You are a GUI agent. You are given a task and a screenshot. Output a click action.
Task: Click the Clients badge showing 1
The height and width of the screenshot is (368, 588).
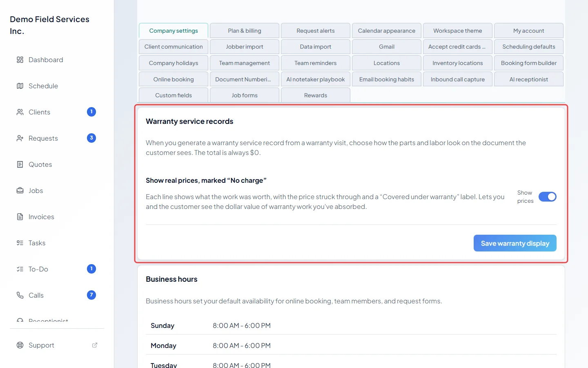click(x=91, y=112)
